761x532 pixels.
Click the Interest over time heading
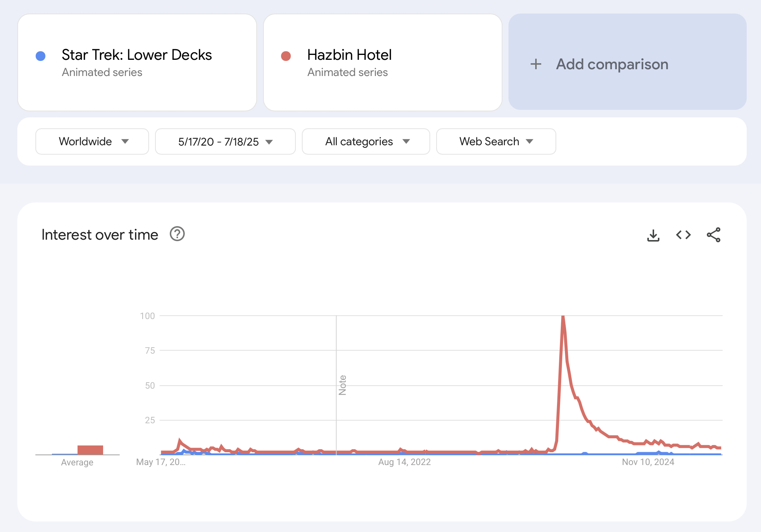point(100,235)
